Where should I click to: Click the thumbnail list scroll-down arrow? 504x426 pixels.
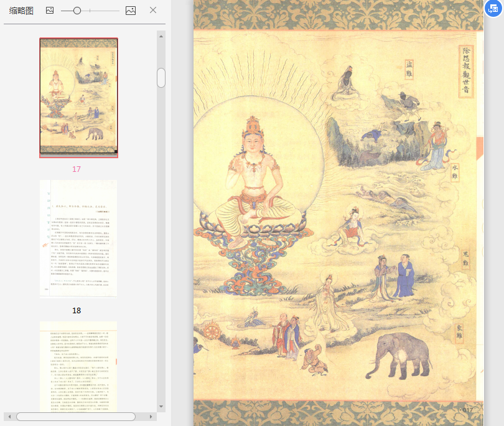click(161, 406)
